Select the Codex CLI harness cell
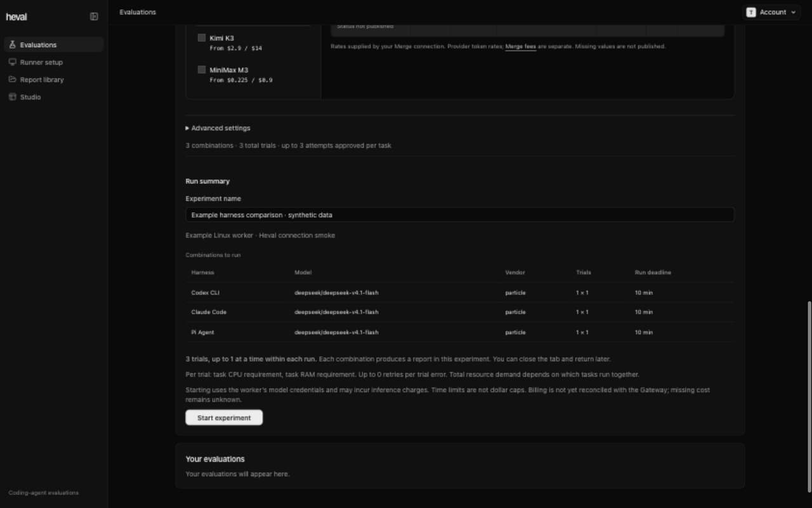812x508 pixels. click(x=206, y=293)
